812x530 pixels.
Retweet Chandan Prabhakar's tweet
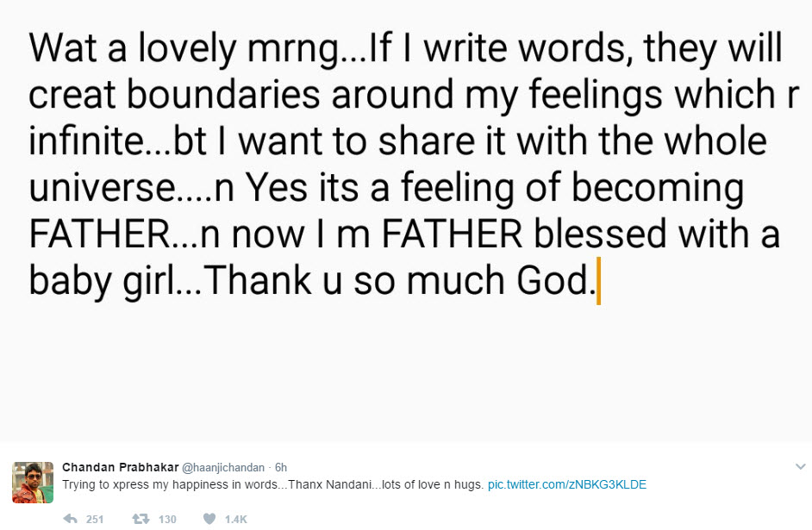[x=140, y=519]
